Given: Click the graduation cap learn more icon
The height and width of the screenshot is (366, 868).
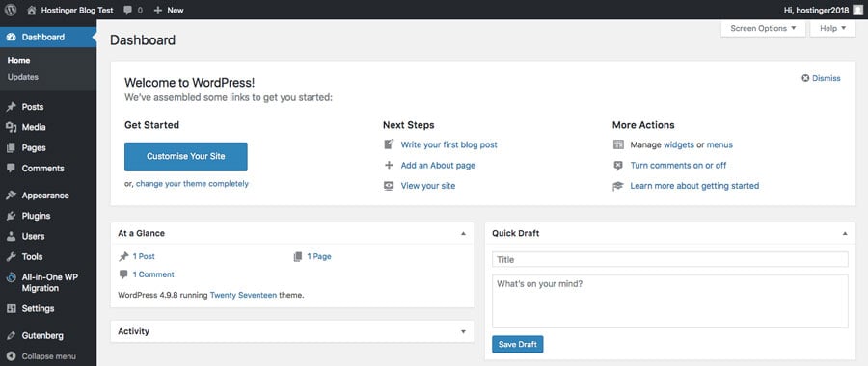Looking at the screenshot, I should (x=618, y=186).
